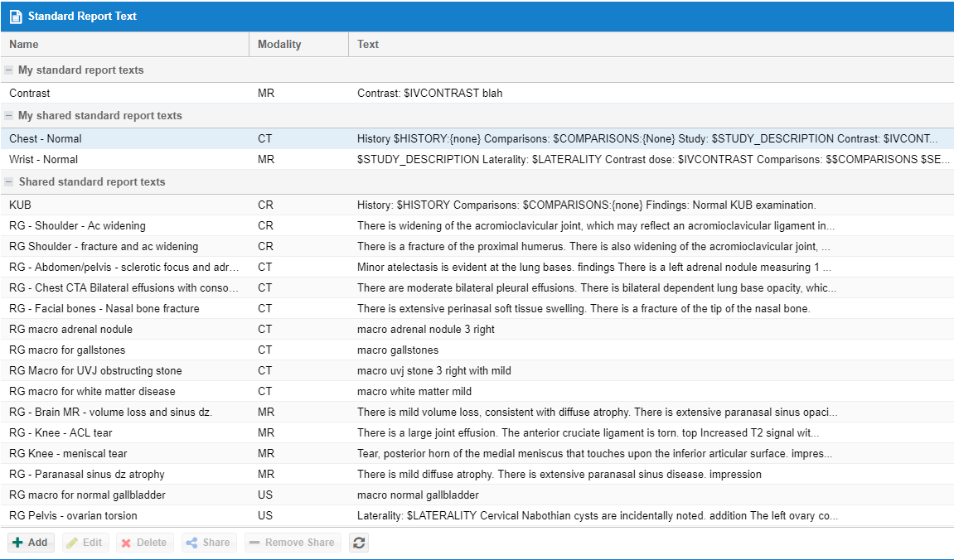Collapse the My standard report texts group
Image resolution: width=954 pixels, height=560 pixels.
(x=8, y=70)
